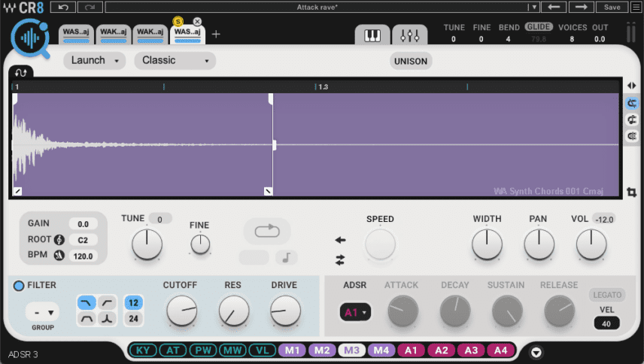Click the waveform horizontal zoom arrows icon
644x364 pixels.
pos(632,86)
